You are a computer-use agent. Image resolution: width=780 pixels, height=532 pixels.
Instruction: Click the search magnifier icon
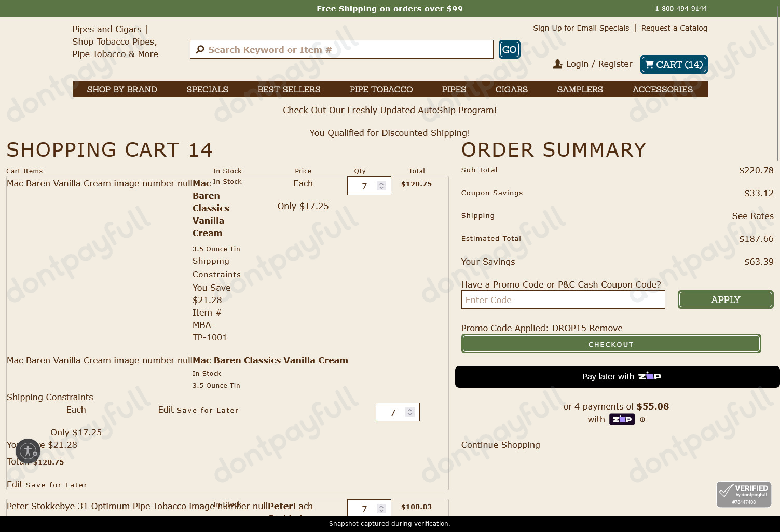[200, 49]
